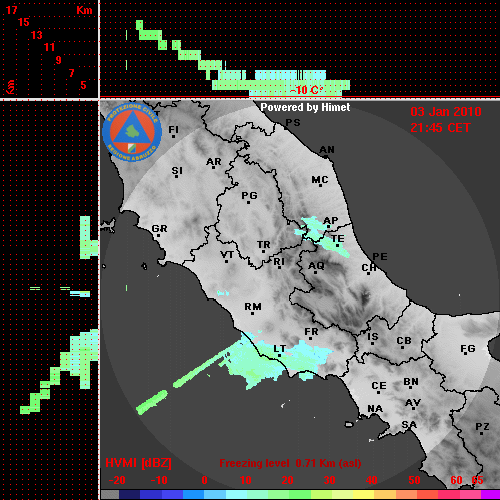The width and height of the screenshot is (500, 500).
Task: Click the AP city label on the map
Action: pyautogui.click(x=331, y=220)
